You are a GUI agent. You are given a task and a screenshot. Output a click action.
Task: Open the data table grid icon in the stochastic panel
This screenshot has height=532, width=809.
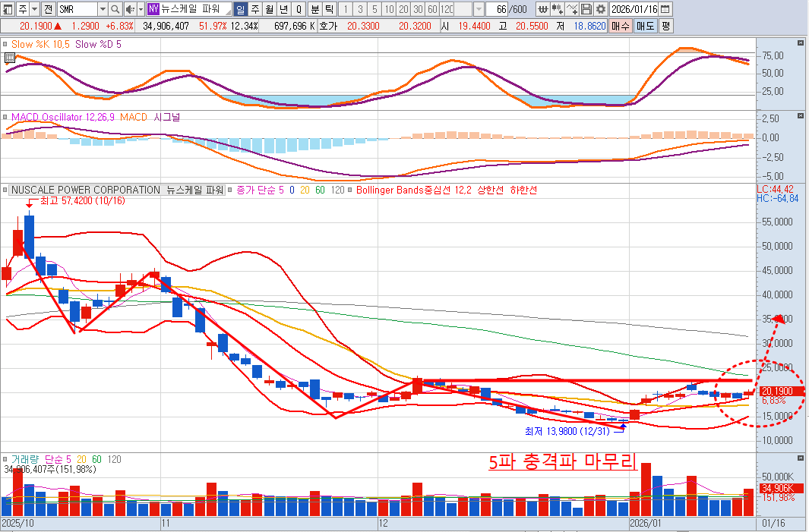(9, 58)
